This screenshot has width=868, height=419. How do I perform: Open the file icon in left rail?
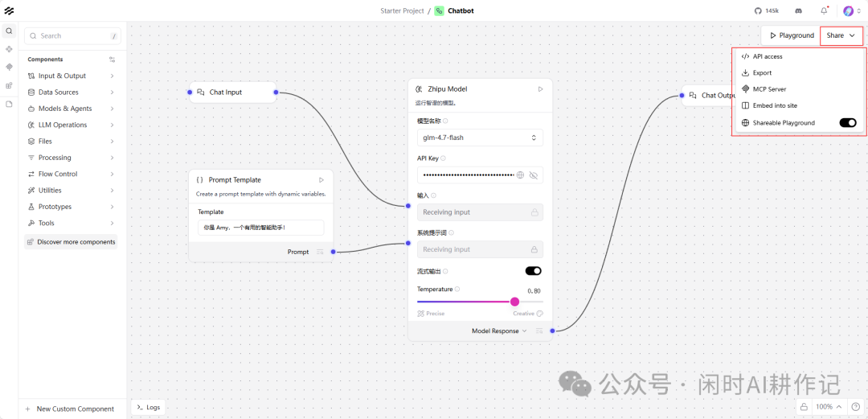(9, 104)
